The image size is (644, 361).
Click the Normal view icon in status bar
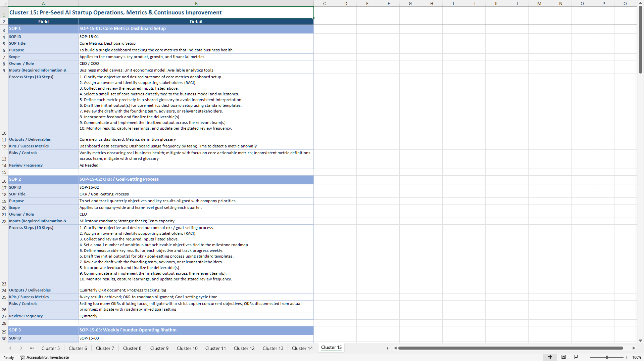[x=550, y=357]
